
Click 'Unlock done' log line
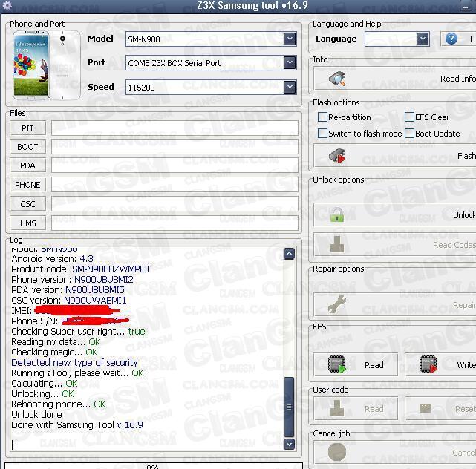pyautogui.click(x=36, y=414)
